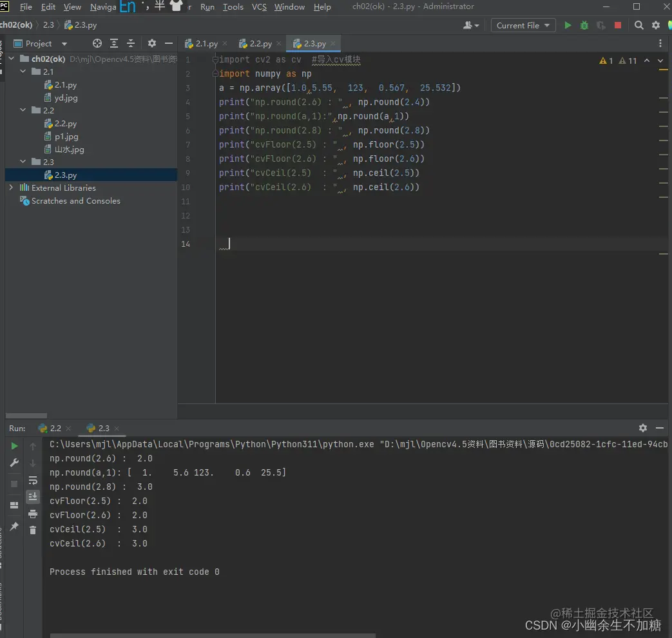Collapse the 2.1 folder in tree
The image size is (672, 638).
tap(23, 71)
